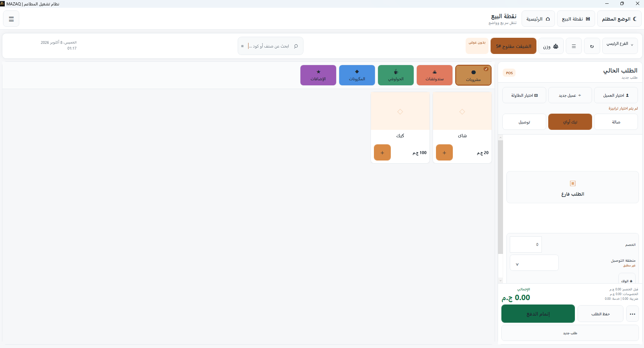
Task: Expand the الفرع الرئيسي branch dropdown
Action: pos(620,46)
